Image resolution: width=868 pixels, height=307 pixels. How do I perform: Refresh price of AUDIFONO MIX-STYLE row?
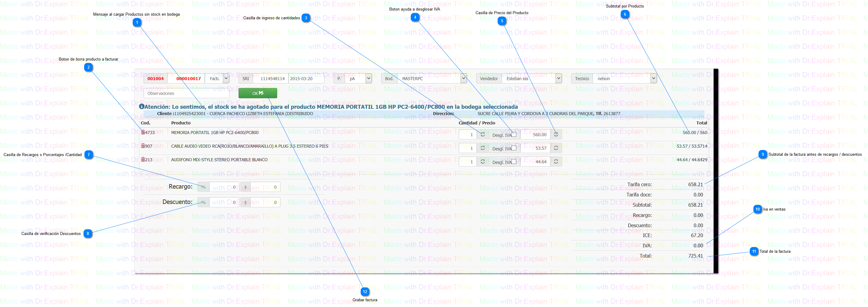pyautogui.click(x=556, y=162)
